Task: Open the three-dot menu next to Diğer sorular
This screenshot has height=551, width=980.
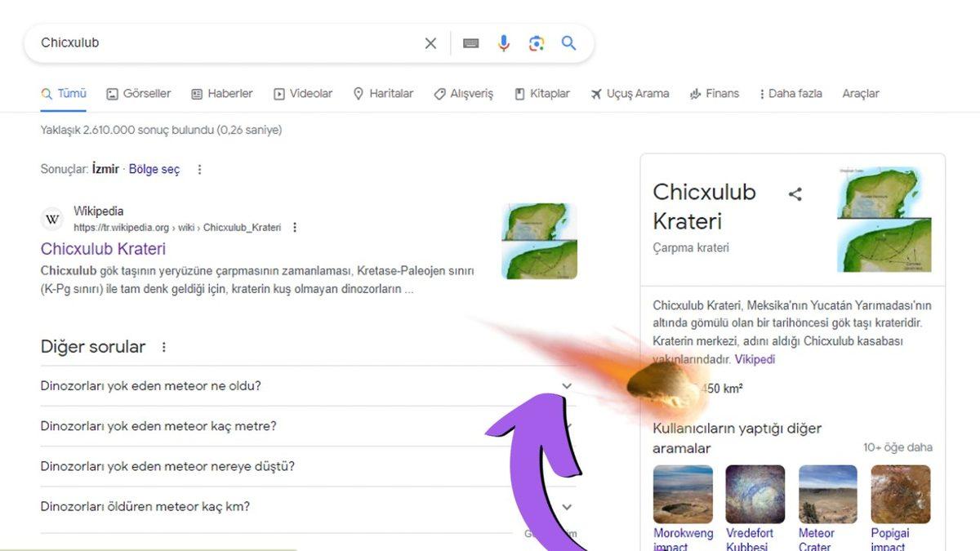Action: [x=163, y=346]
